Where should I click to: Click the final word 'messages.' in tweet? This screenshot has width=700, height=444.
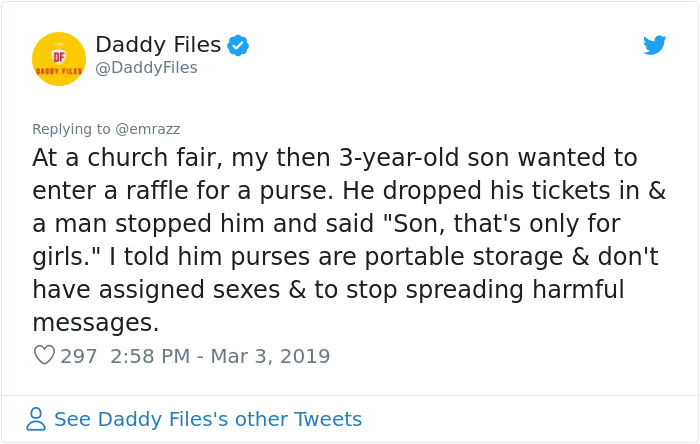(96, 323)
